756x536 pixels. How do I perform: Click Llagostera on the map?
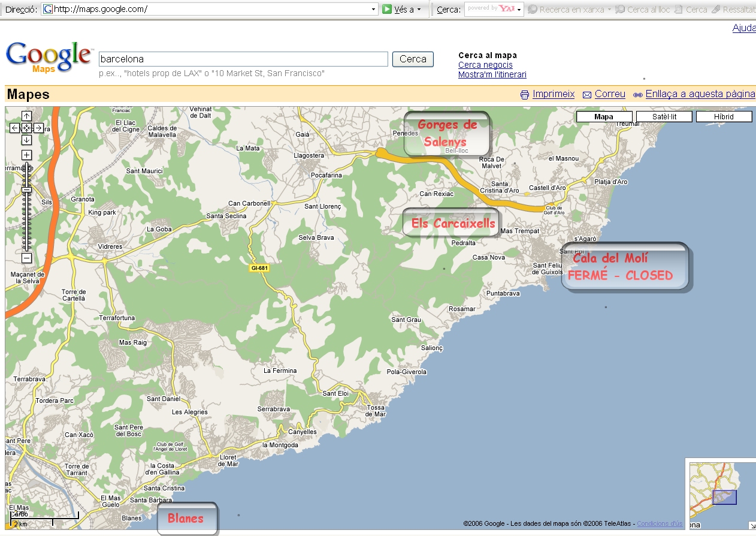point(309,155)
